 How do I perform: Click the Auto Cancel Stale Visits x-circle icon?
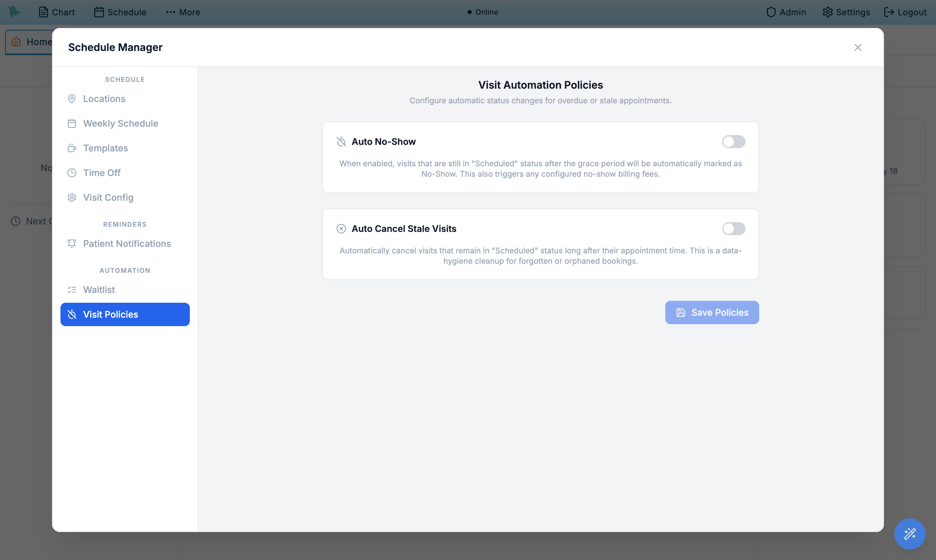point(341,229)
